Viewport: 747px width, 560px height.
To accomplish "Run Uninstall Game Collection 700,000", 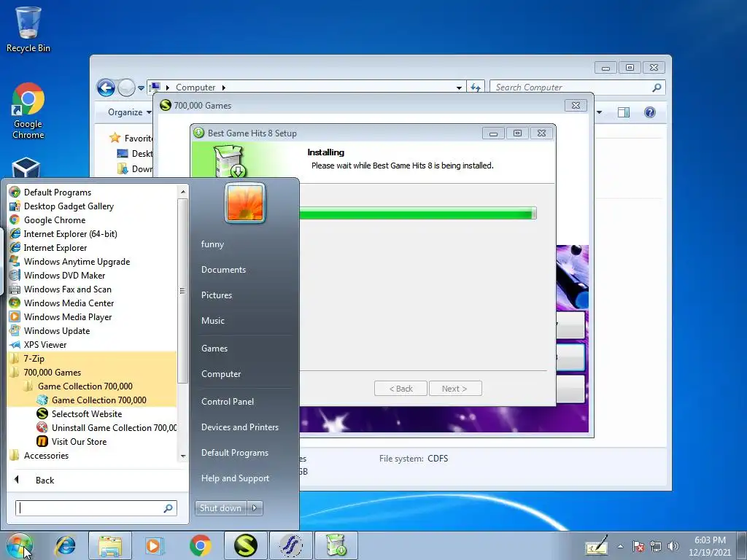I will point(107,427).
